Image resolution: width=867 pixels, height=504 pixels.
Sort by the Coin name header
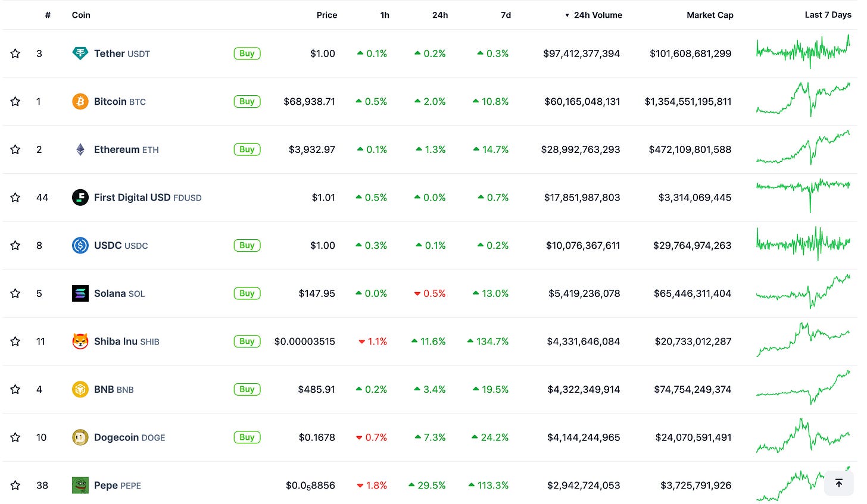pyautogui.click(x=81, y=15)
